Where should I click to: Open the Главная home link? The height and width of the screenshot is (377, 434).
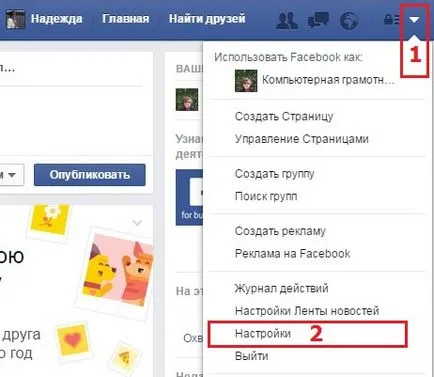(x=125, y=19)
